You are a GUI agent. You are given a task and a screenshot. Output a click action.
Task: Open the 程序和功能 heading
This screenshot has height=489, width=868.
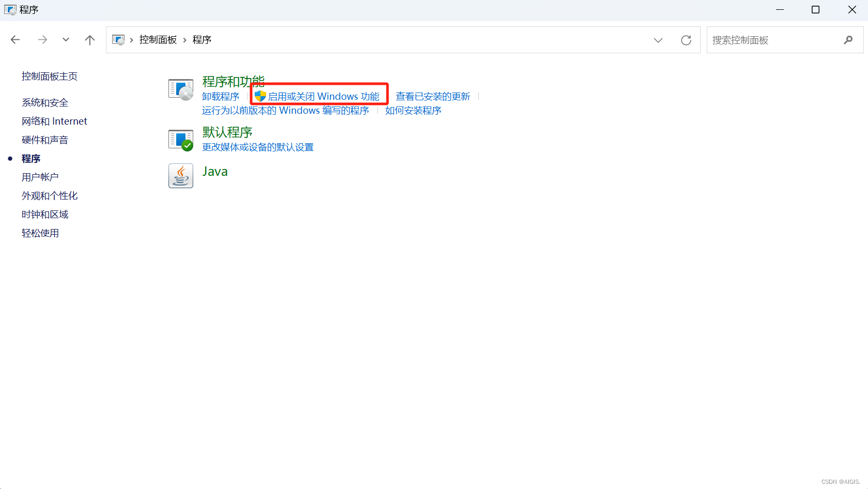pyautogui.click(x=234, y=82)
